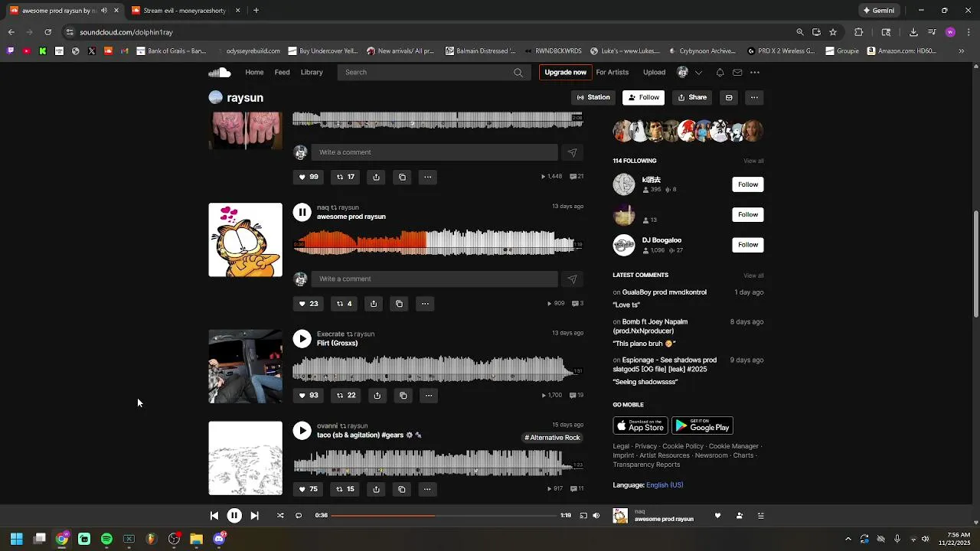The height and width of the screenshot is (551, 980).
Task: Like the track with 99 likes
Action: coord(308,177)
